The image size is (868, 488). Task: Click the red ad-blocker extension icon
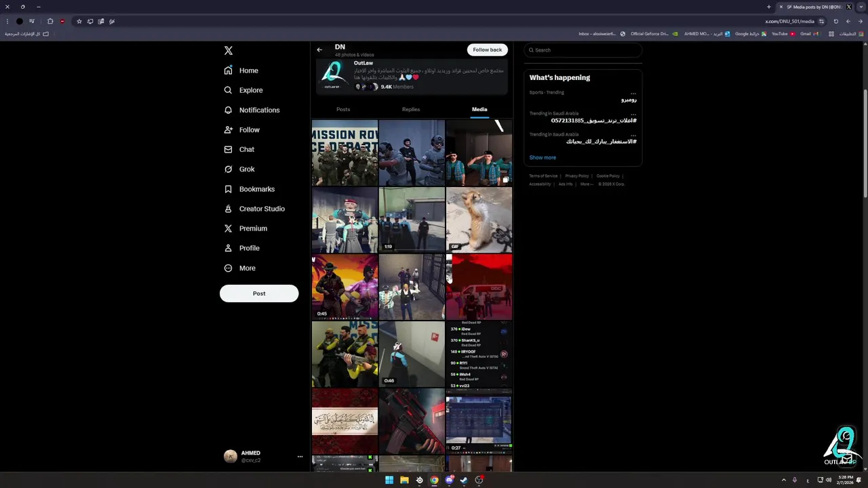coord(62,21)
